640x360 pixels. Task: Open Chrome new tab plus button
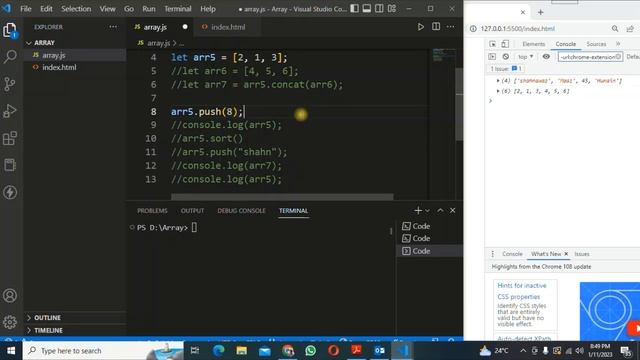[x=540, y=12]
